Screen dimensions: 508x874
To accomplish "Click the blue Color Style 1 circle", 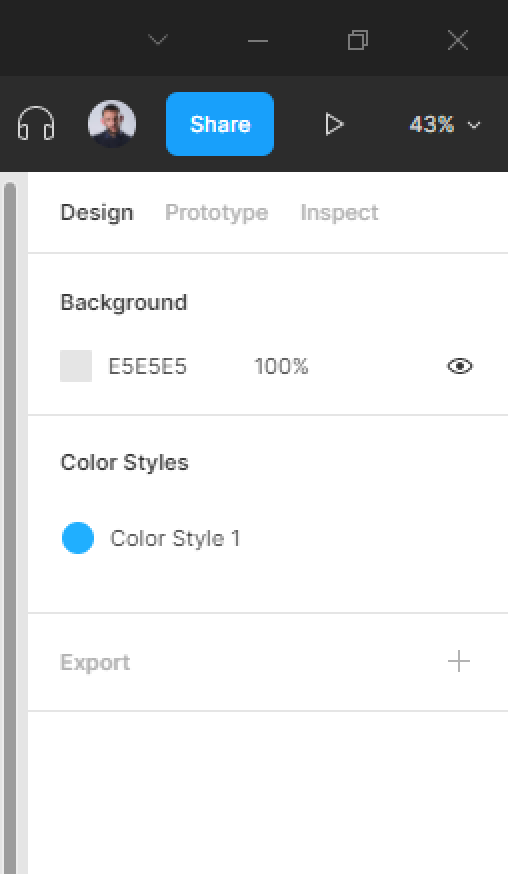I will tap(78, 538).
